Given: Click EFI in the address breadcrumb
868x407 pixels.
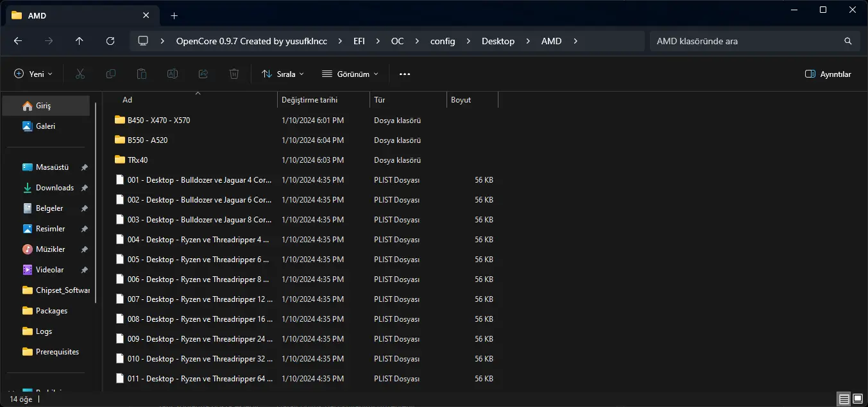Looking at the screenshot, I should point(359,41).
